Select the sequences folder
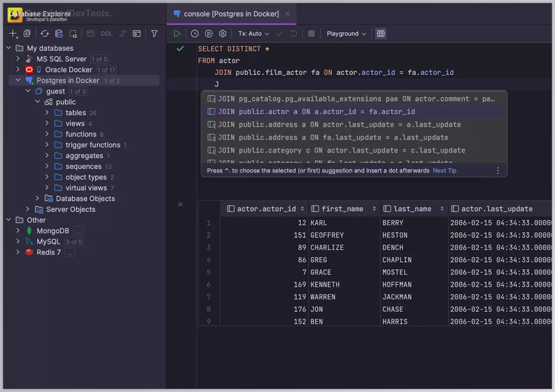Screen dimensions: 555x392 tap(83, 166)
